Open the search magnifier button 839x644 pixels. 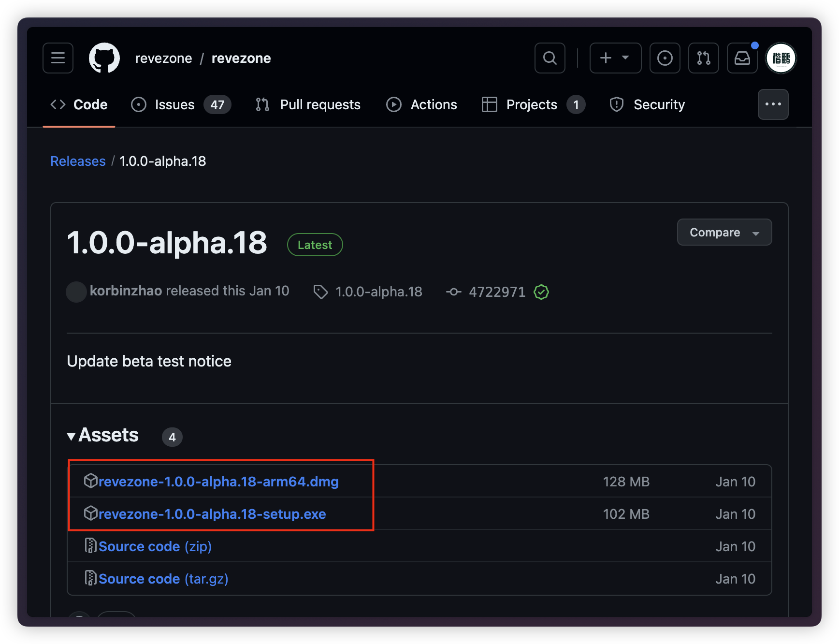(550, 58)
